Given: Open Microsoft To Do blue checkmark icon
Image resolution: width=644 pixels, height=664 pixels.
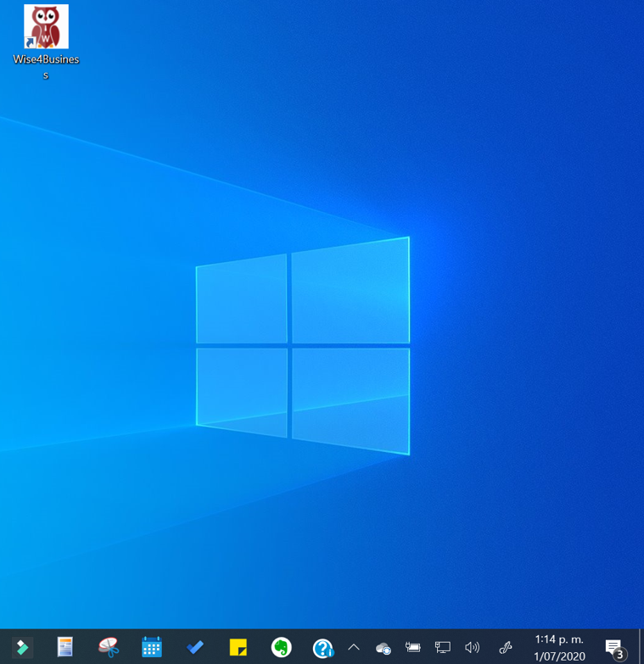Looking at the screenshot, I should coord(195,647).
